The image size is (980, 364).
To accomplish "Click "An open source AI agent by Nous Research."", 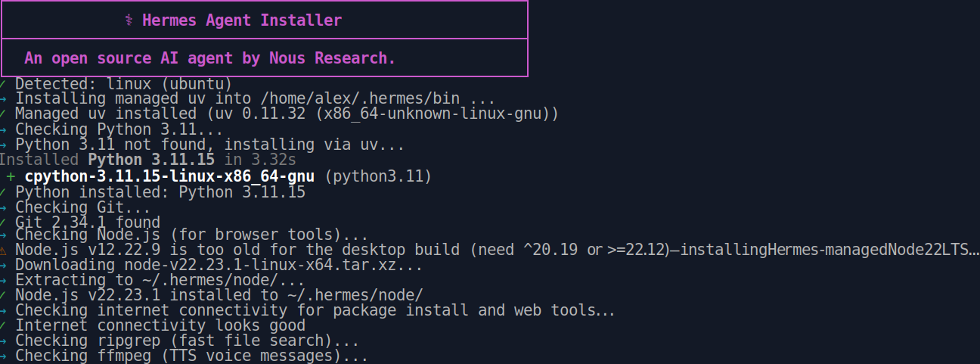I will click(x=210, y=58).
